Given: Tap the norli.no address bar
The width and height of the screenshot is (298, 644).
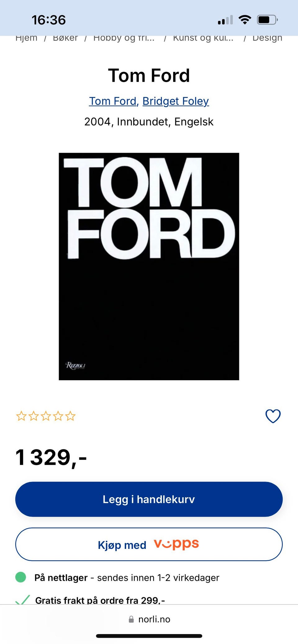Looking at the screenshot, I should click(x=149, y=619).
